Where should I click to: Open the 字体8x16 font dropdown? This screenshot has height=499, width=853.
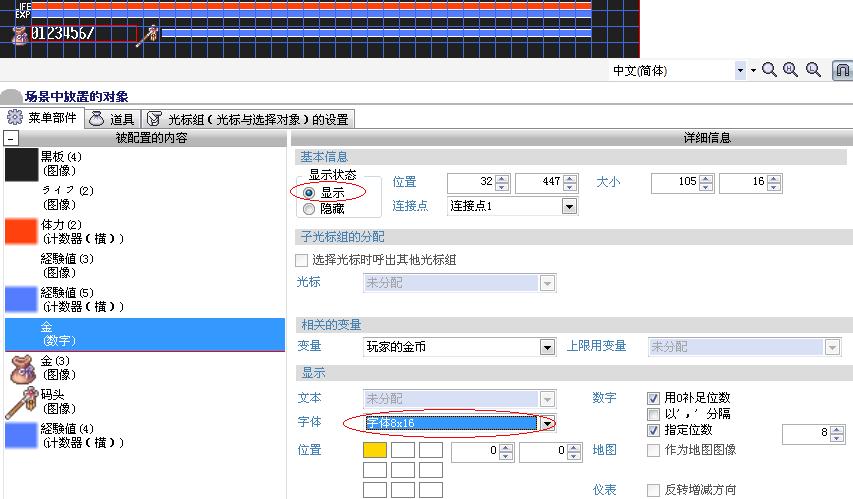pos(548,423)
